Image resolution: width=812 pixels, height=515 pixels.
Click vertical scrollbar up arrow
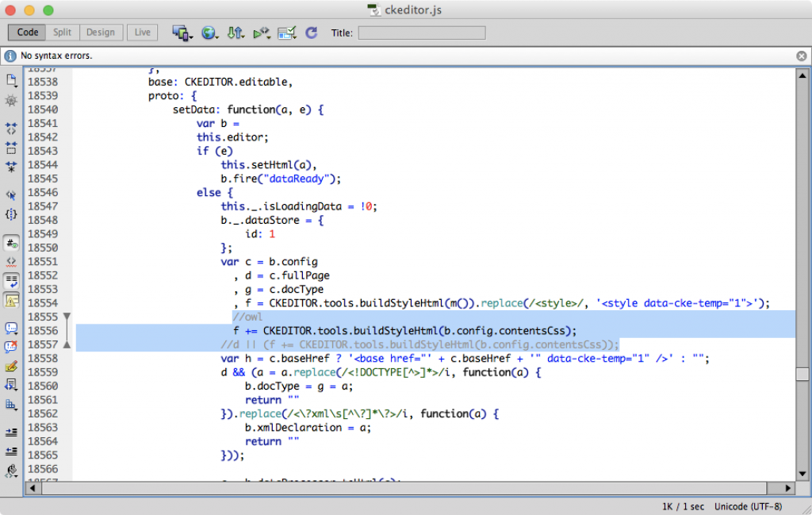[x=802, y=75]
